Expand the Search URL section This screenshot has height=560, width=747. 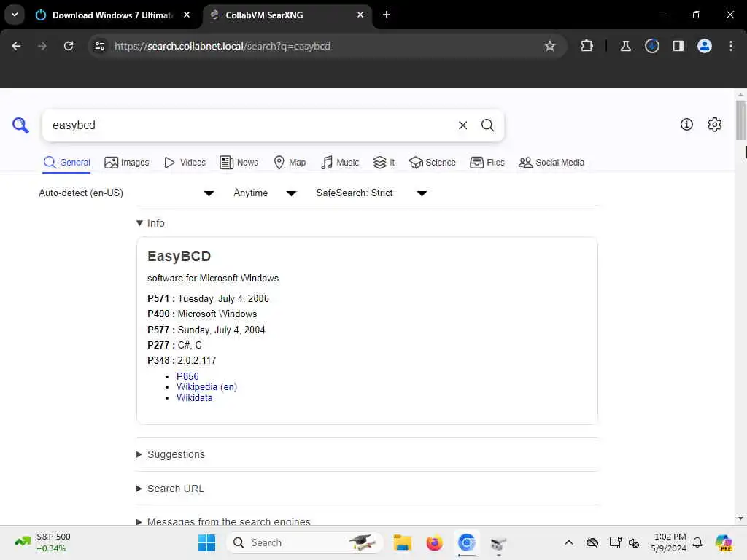click(x=170, y=489)
